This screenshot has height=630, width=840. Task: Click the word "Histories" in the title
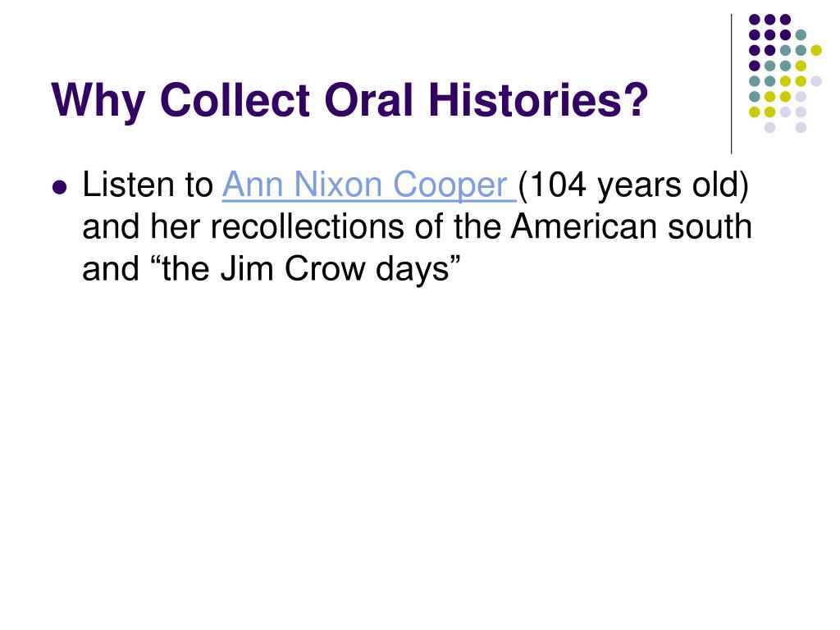524,100
